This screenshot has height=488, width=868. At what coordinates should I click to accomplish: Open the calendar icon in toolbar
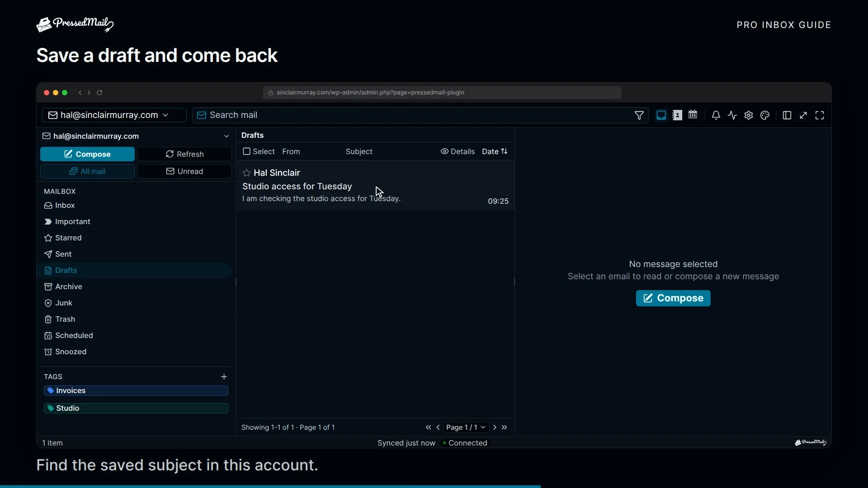[693, 115]
